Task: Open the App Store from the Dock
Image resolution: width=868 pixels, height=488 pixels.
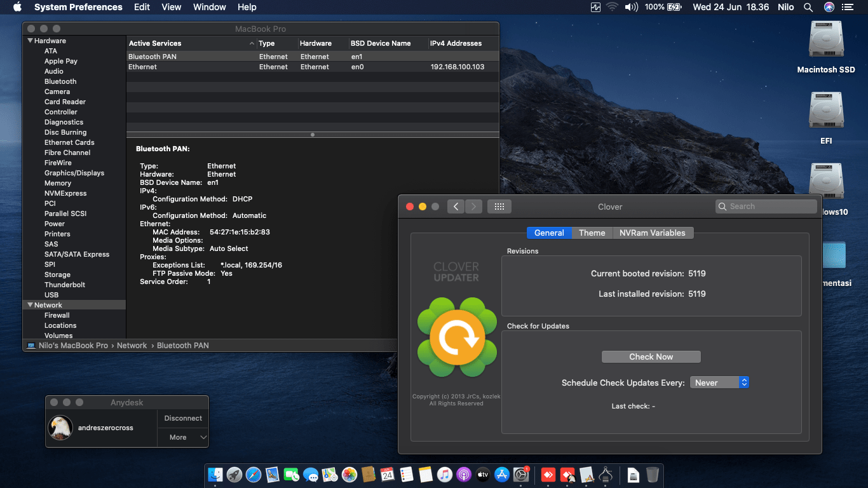Action: (x=502, y=475)
